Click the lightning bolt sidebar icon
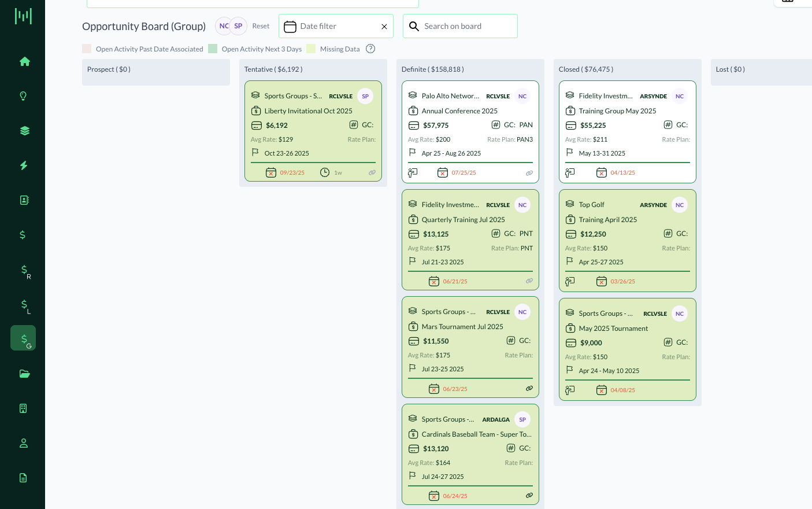 [x=24, y=165]
